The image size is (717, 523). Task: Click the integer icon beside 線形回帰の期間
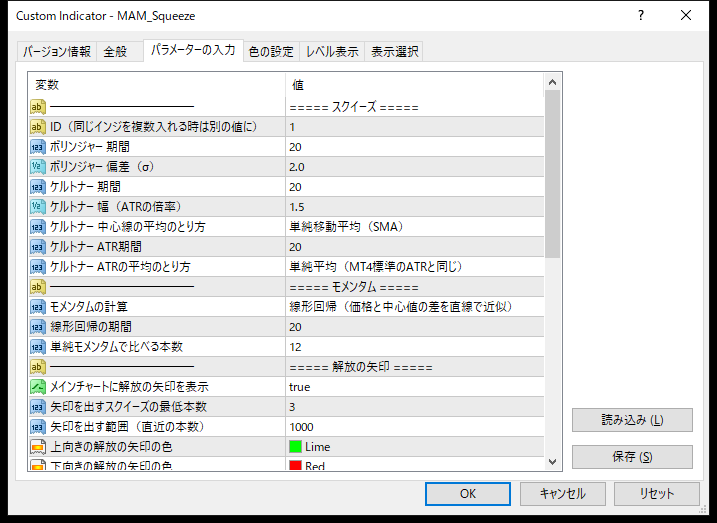click(37, 327)
